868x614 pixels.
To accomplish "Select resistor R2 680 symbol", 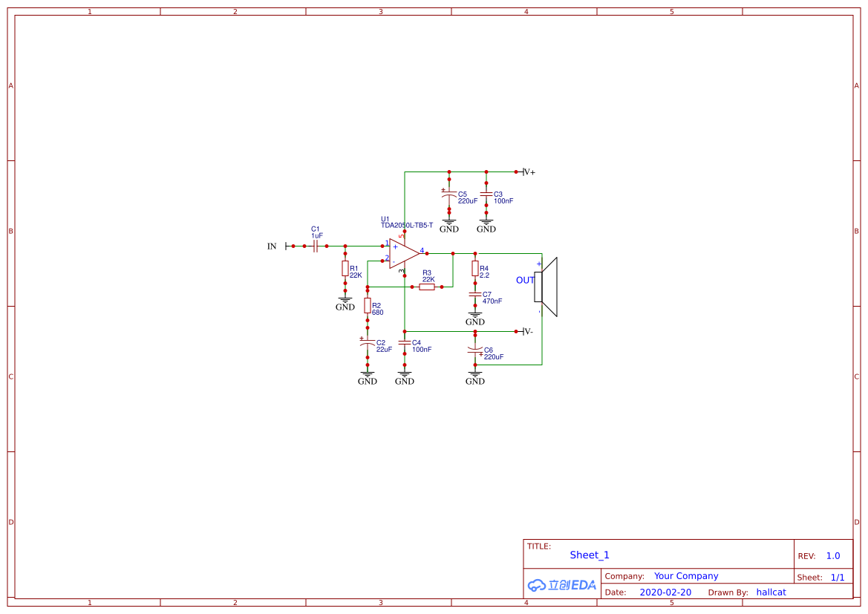I will [x=367, y=305].
